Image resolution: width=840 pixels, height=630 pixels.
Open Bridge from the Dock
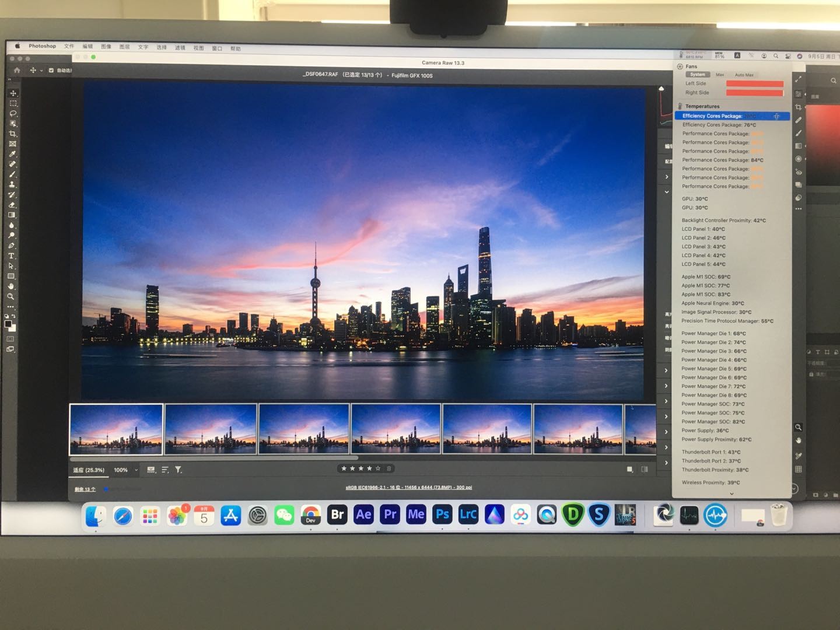pos(337,514)
